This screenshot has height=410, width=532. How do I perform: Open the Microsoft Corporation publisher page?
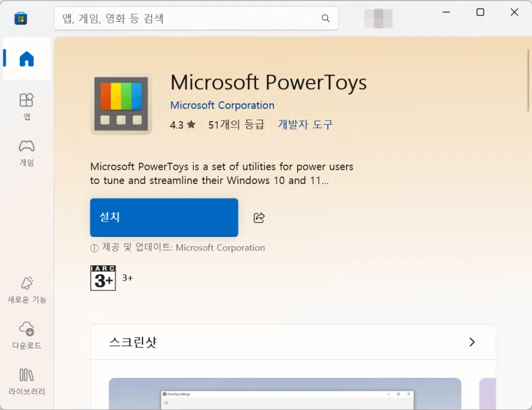tap(222, 105)
